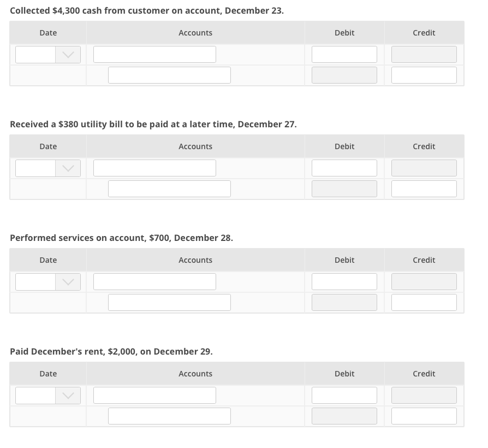Viewport: 488px width, 448px height.
Task: Click the Debit field for the $4,300 entry
Action: coord(344,54)
